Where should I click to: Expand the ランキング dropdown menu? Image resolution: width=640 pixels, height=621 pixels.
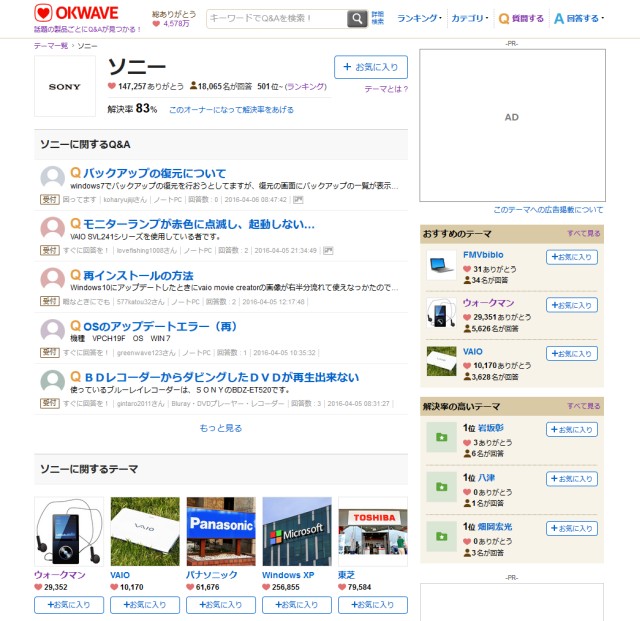click(419, 18)
